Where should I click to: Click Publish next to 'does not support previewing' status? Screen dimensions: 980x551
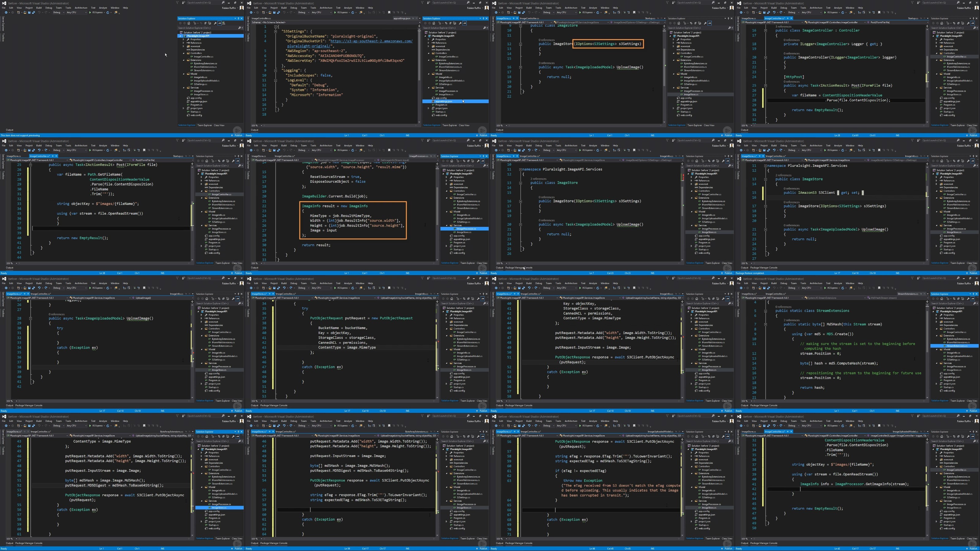pos(238,135)
